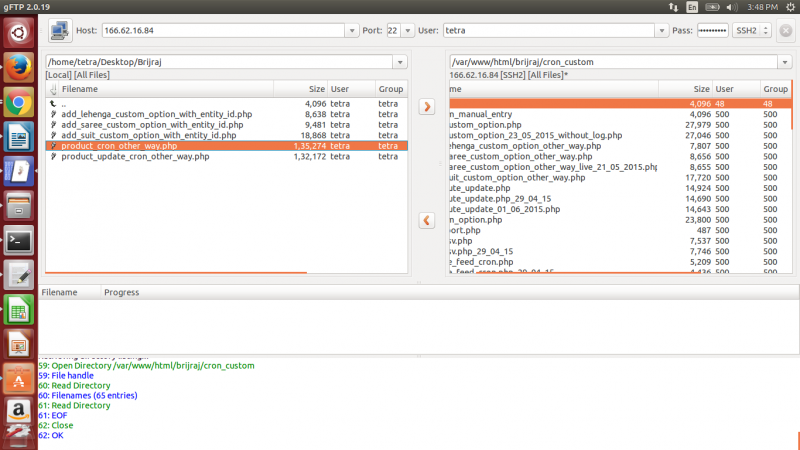
Task: Open Ubuntu Software Center icon
Action: click(18, 379)
